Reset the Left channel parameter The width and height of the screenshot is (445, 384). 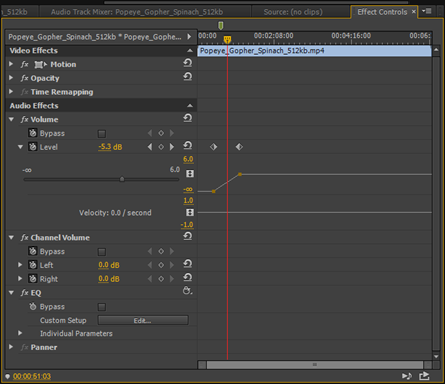click(x=188, y=264)
